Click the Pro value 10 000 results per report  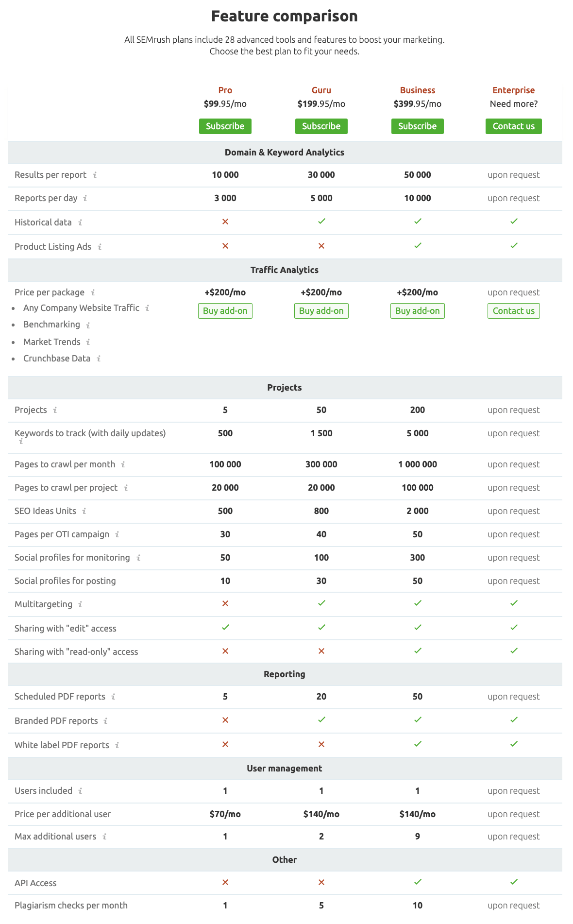(225, 175)
